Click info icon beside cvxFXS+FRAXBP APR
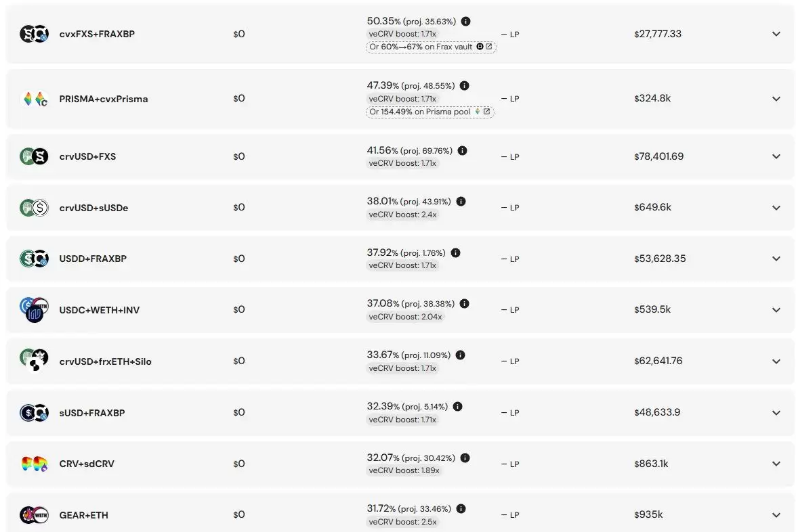Image resolution: width=796 pixels, height=532 pixels. [466, 21]
